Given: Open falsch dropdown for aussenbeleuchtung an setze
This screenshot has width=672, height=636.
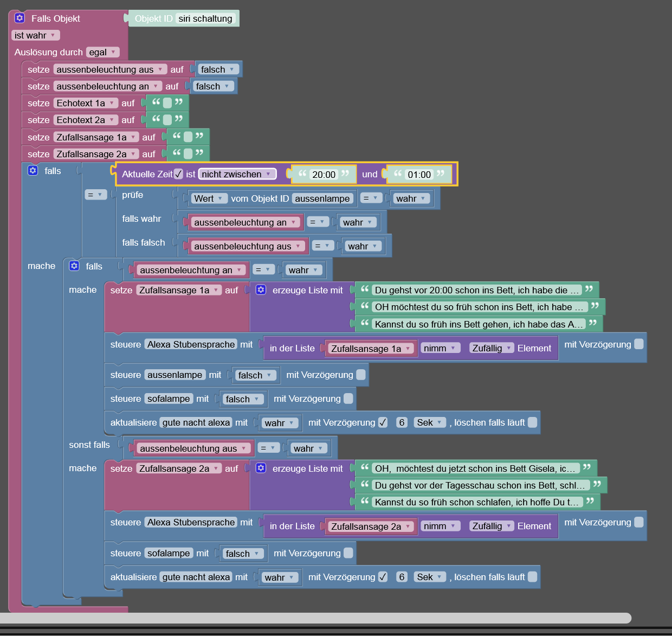Looking at the screenshot, I should coord(213,86).
